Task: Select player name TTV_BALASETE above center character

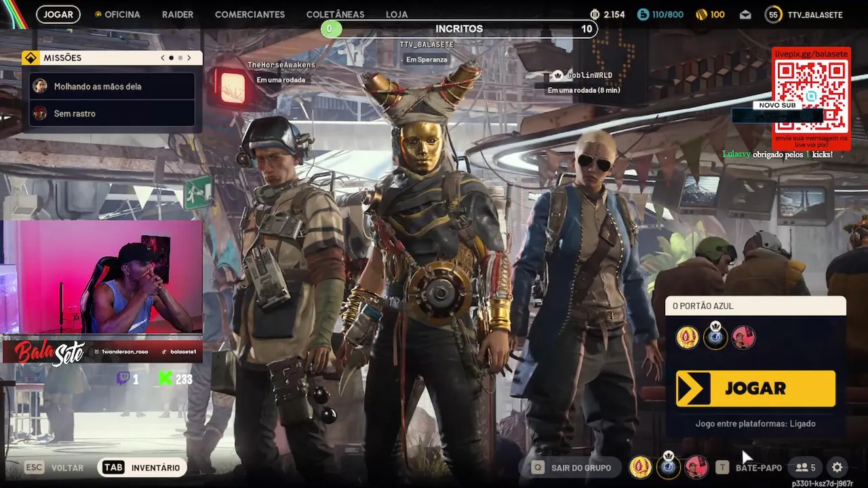Action: click(x=427, y=44)
